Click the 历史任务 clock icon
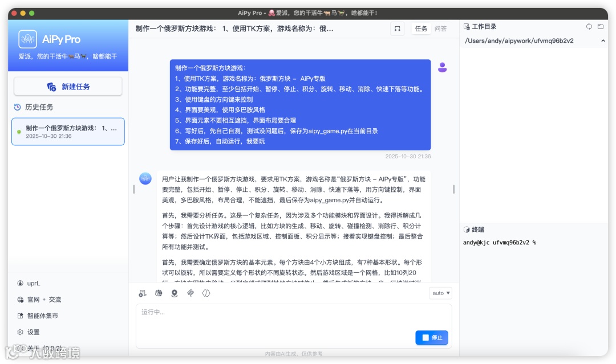Screen dimensions: 616x364 [x=17, y=107]
